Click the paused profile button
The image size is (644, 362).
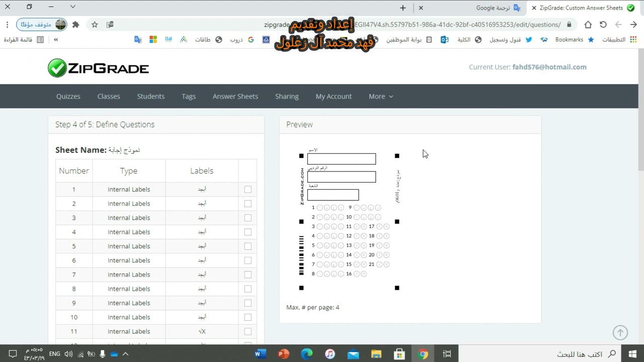42,24
